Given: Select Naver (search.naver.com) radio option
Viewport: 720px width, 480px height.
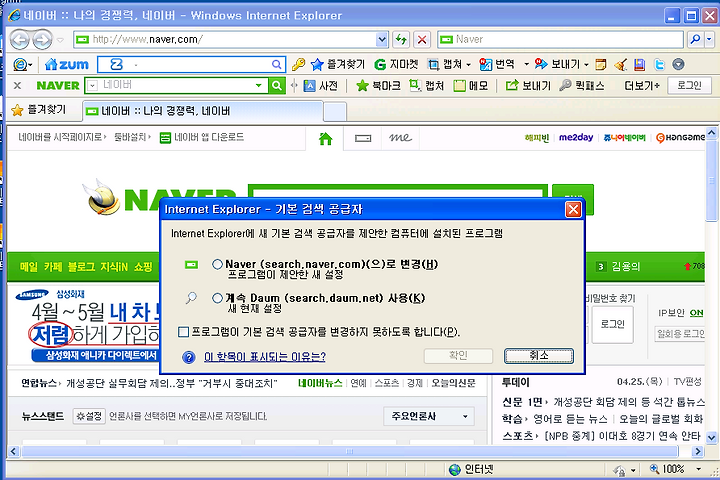Looking at the screenshot, I should point(217,264).
